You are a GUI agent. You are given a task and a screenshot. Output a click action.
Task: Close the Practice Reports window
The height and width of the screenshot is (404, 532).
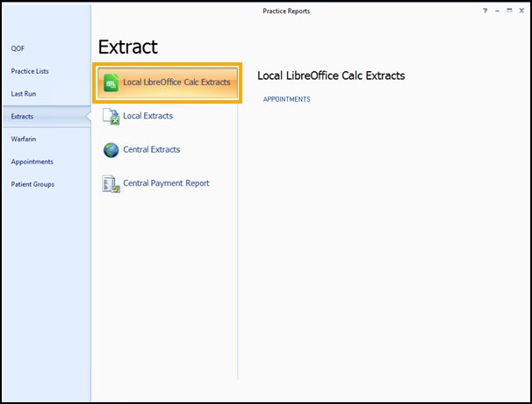pyautogui.click(x=521, y=11)
